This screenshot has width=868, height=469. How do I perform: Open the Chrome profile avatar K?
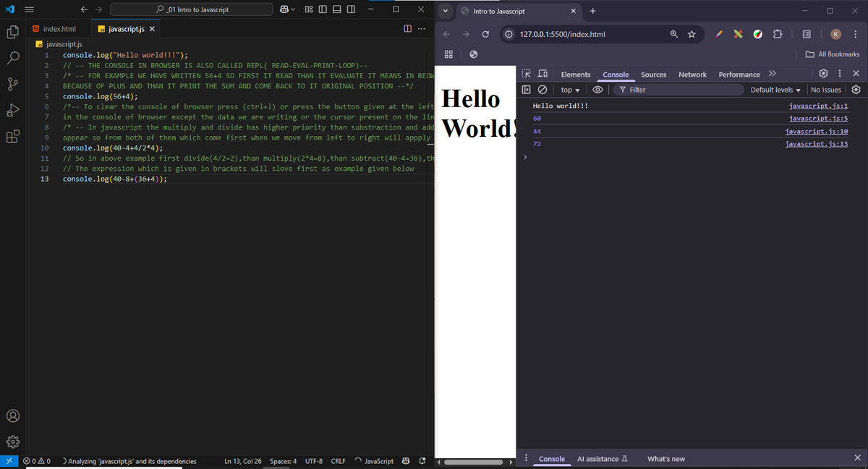click(x=835, y=34)
